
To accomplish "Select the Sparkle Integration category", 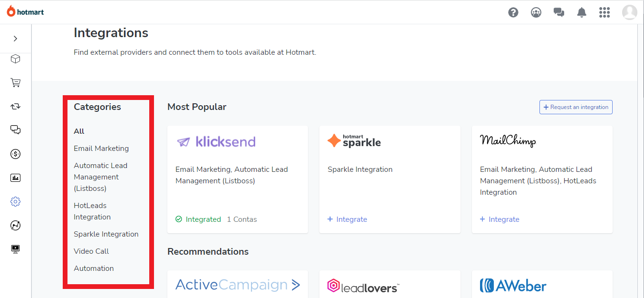I will click(106, 234).
